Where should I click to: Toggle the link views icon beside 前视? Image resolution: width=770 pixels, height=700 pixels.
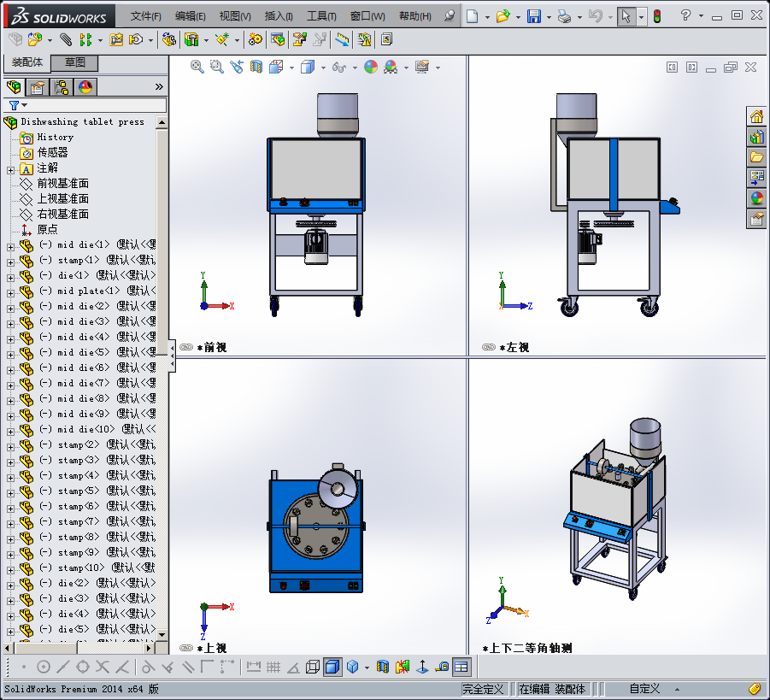click(186, 347)
